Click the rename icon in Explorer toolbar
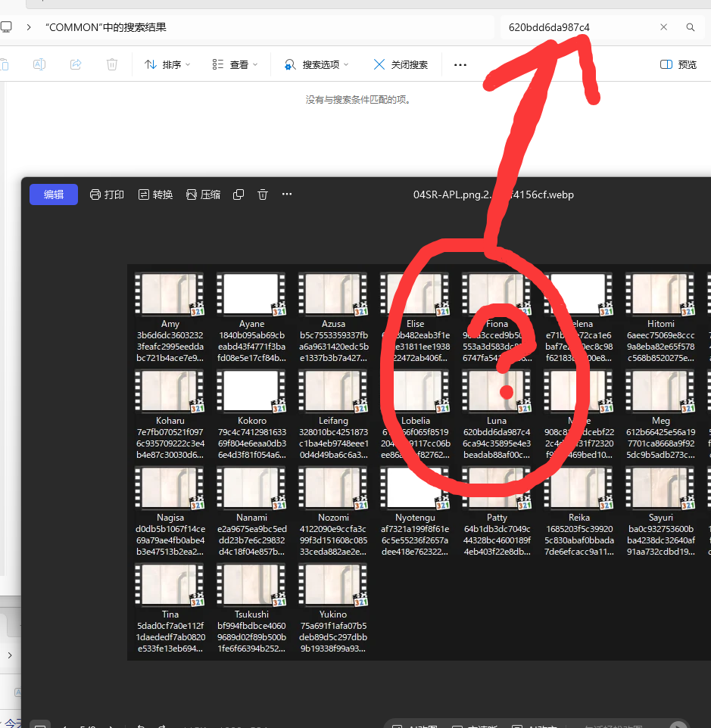711x728 pixels. pyautogui.click(x=39, y=64)
